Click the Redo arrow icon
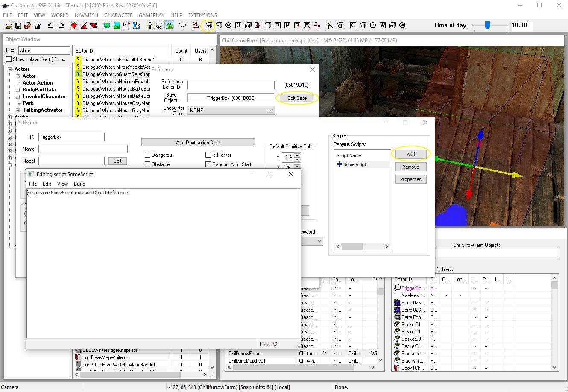 [61, 26]
